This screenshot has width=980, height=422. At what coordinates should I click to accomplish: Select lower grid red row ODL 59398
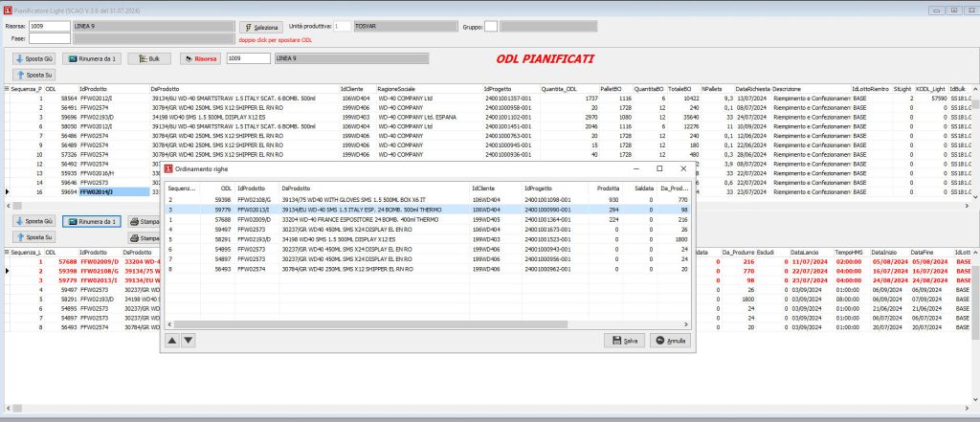pos(81,271)
